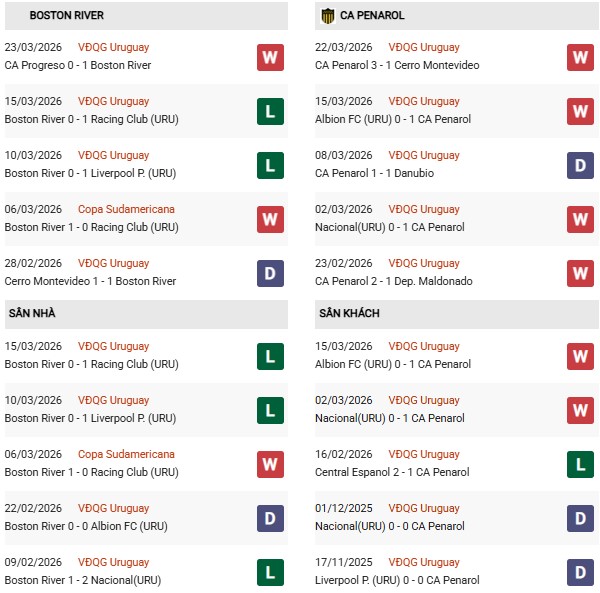Click the D badge for Cerro Montevideo draw
Viewport: 600px width, 593px height.
point(270,273)
